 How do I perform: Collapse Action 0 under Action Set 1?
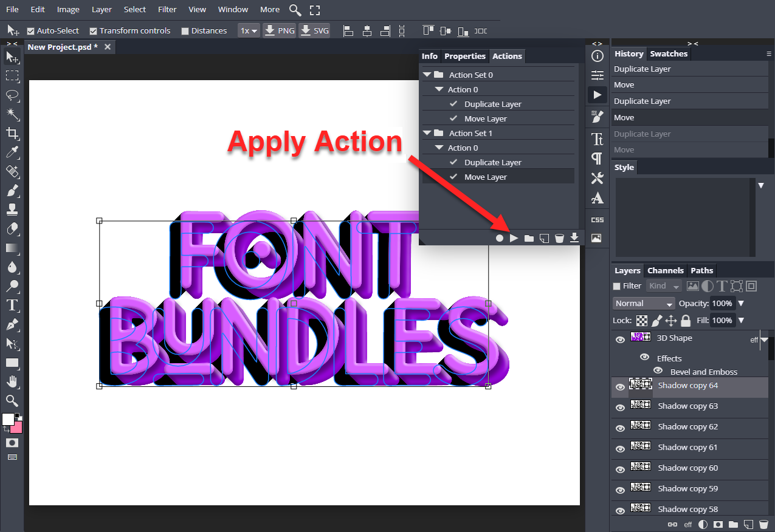(x=439, y=148)
